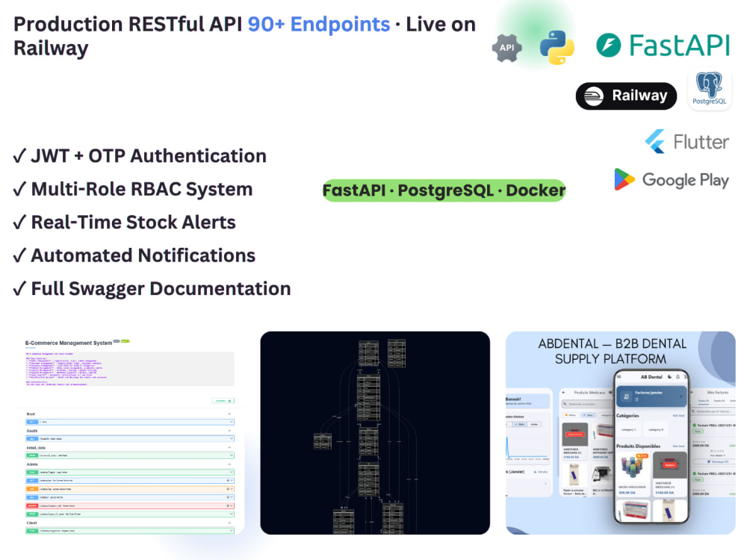
Task: Click the green 'FastAPI · PostgreSQL · Docker' pill
Action: click(444, 190)
